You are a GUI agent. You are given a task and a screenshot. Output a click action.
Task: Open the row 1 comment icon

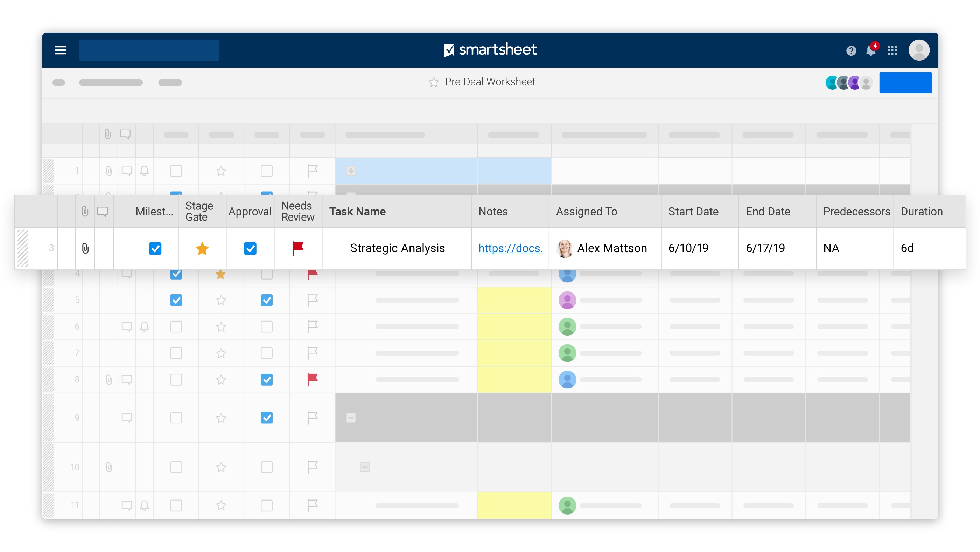pos(127,171)
